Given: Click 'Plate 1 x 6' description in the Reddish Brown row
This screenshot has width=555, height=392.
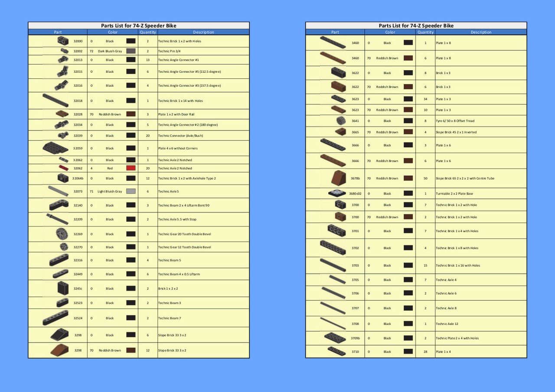Looking at the screenshot, I should 444,161.
